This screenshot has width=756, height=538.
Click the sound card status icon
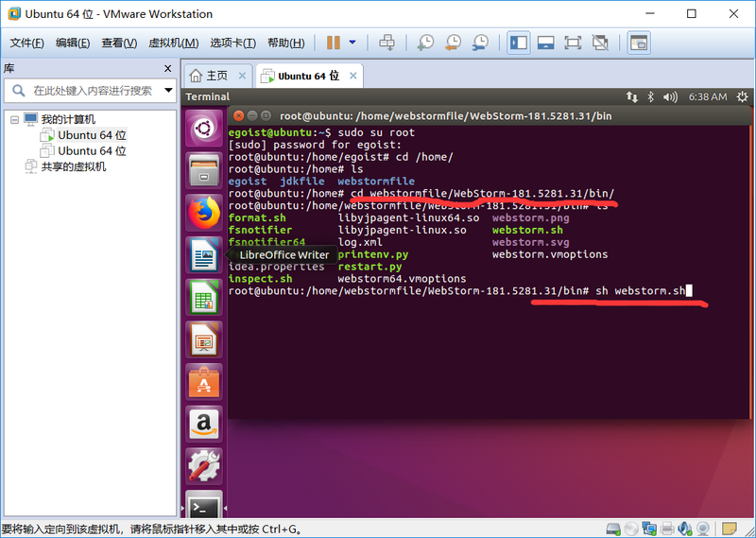[x=685, y=529]
